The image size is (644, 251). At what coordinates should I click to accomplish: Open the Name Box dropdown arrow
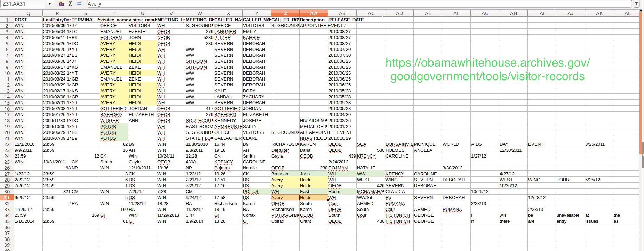click(x=50, y=4)
